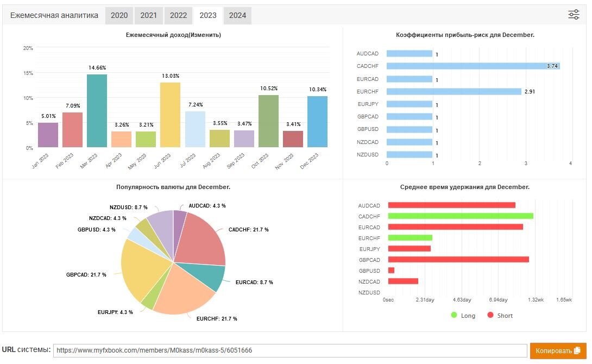592x364 pixels.
Task: Click the Изменить link in chart title
Action: pos(205,35)
